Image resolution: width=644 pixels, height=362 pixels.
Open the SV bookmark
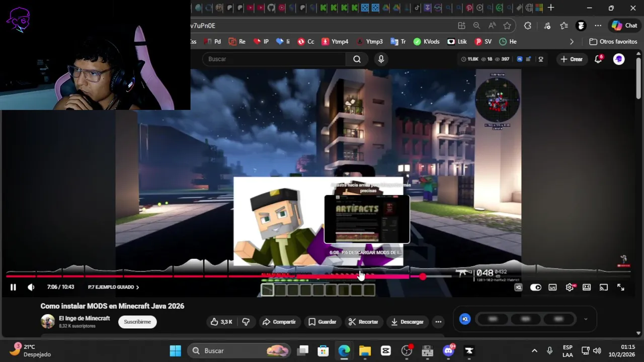tap(483, 42)
